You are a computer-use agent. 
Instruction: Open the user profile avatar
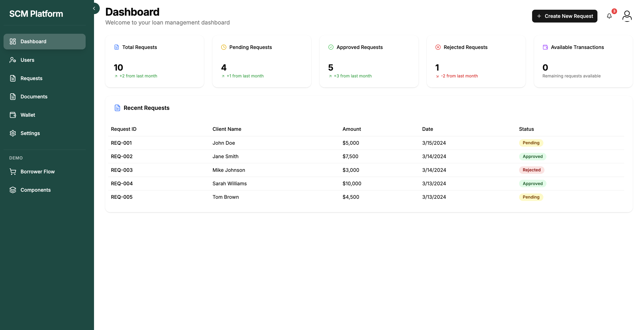pyautogui.click(x=627, y=16)
